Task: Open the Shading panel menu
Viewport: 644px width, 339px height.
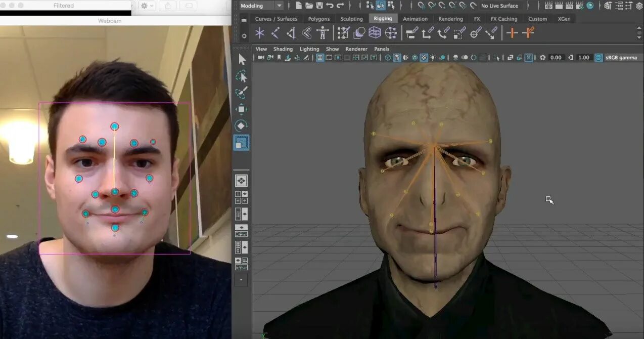Action: click(x=283, y=49)
